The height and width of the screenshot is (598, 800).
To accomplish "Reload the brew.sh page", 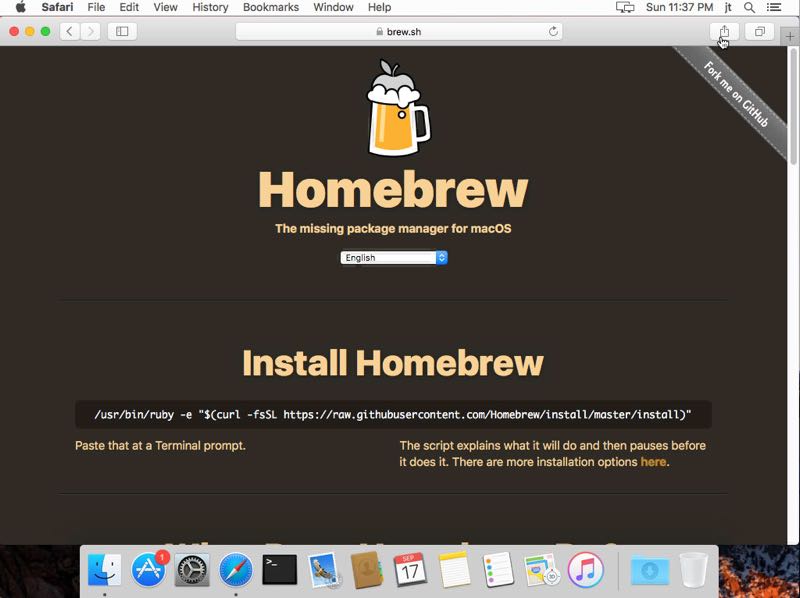I will point(553,32).
